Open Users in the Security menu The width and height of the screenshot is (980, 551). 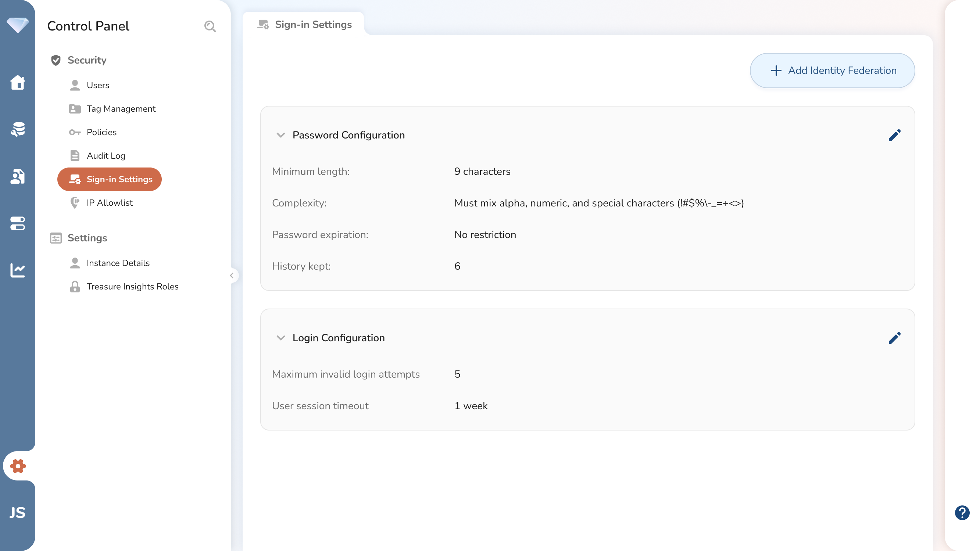(x=98, y=85)
